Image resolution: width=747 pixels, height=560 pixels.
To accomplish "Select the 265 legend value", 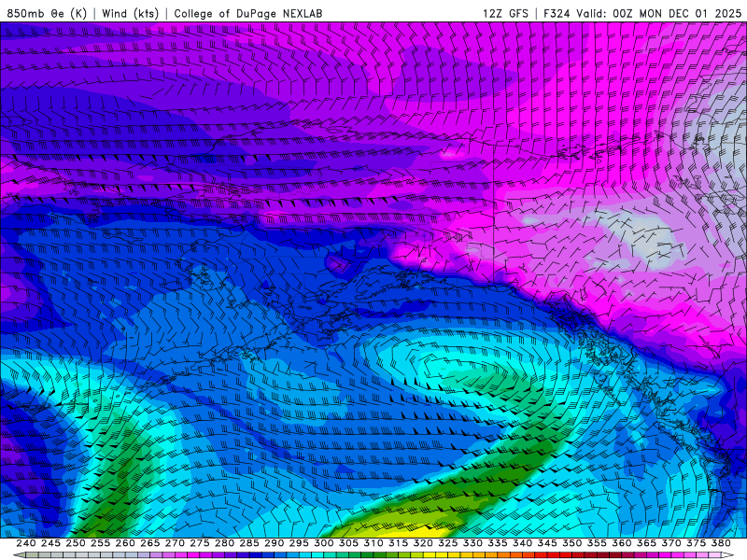I will click(150, 543).
